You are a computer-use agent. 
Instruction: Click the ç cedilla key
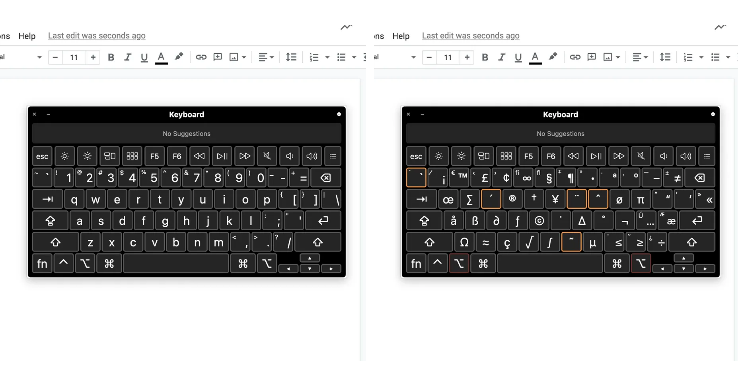[507, 242]
